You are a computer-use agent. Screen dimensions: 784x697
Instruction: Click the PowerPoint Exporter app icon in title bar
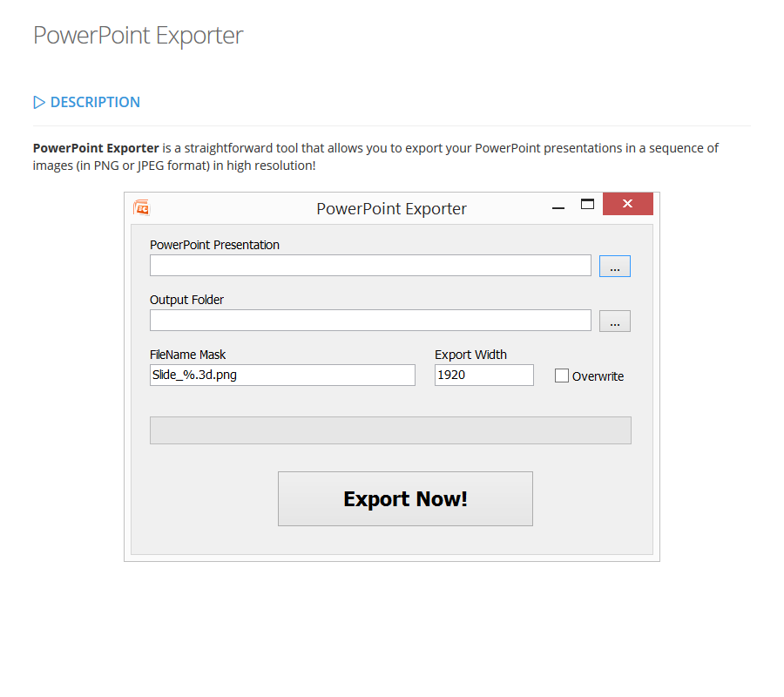[141, 207]
